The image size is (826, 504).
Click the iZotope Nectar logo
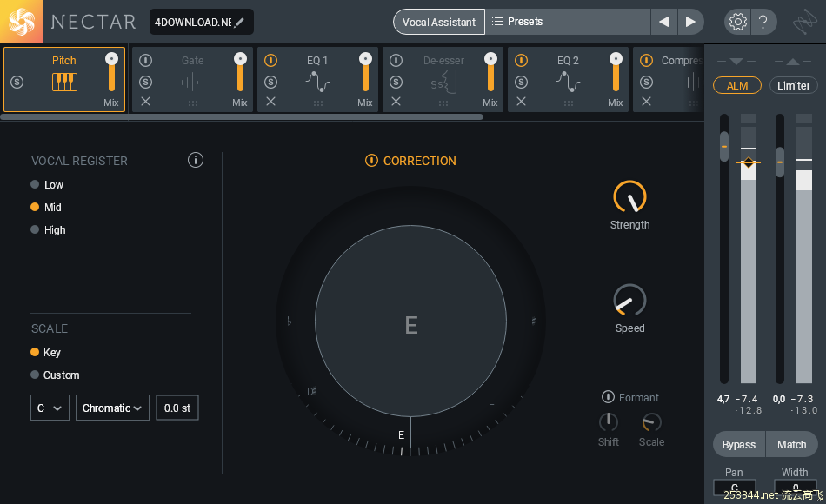(x=22, y=22)
